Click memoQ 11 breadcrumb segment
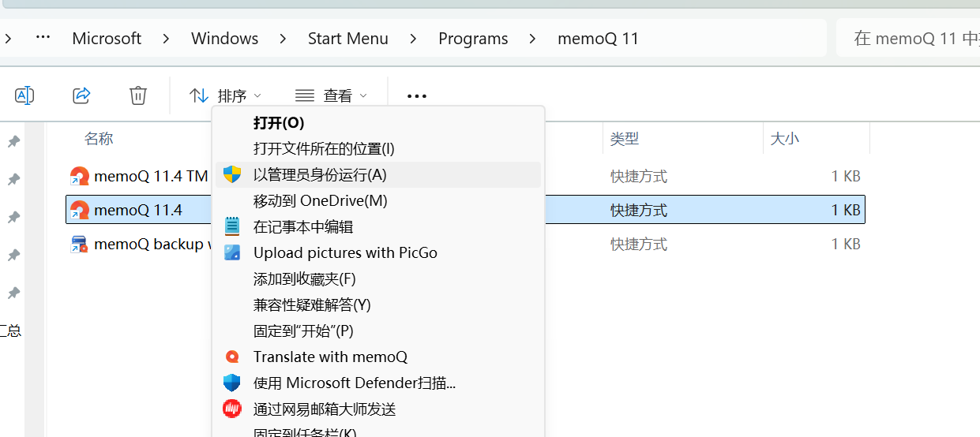 click(598, 38)
